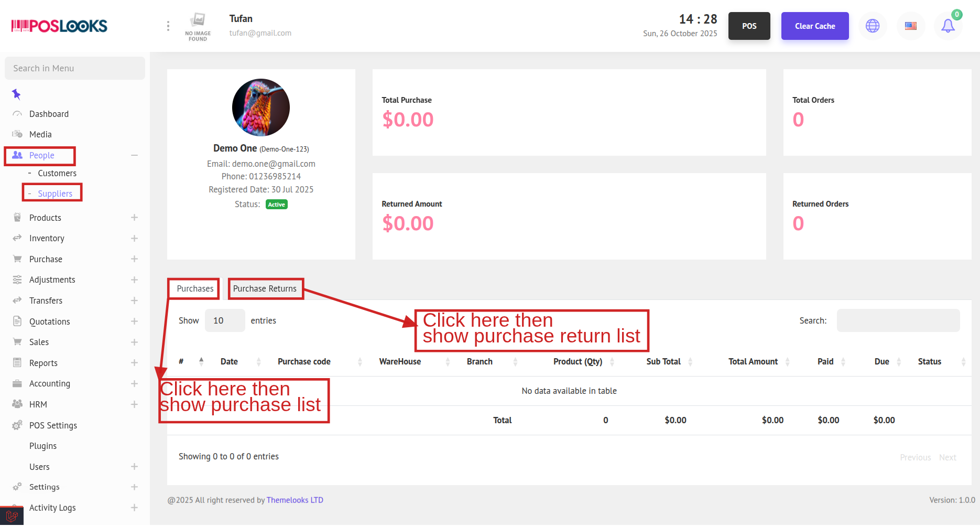Viewport: 980px width, 526px height.
Task: Sort the table by Date column
Action: tap(229, 361)
